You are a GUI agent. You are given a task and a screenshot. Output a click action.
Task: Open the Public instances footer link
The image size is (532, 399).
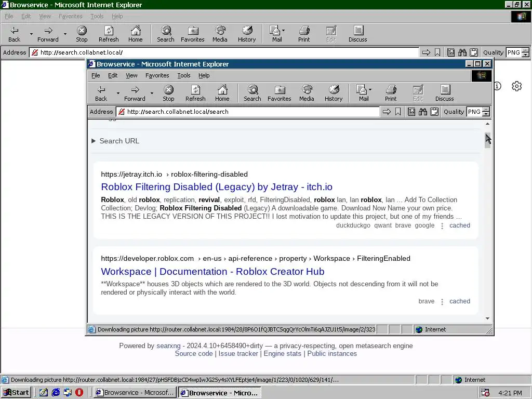332,353
